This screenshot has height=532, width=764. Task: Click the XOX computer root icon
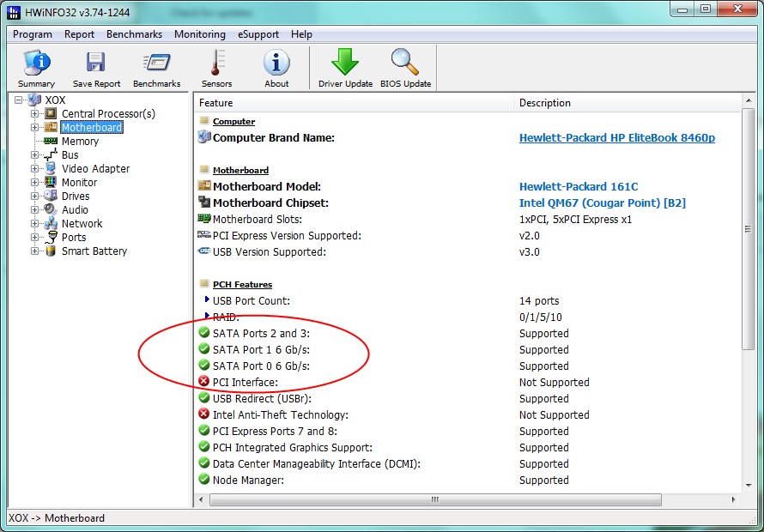34,100
